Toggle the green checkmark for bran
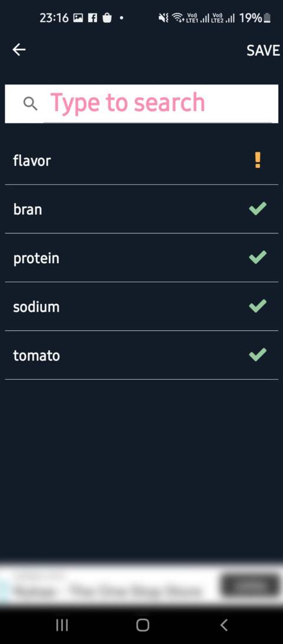Image resolution: width=283 pixels, height=644 pixels. 258,208
